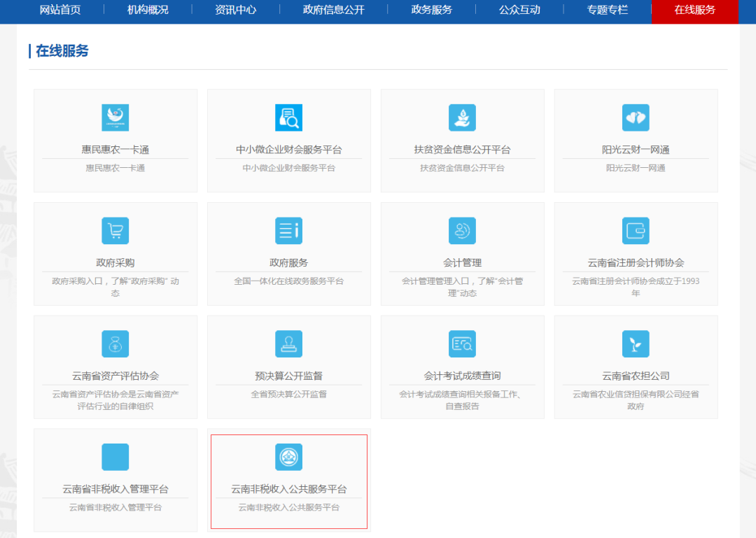
Task: Open the 机构概况 menu item
Action: [148, 10]
